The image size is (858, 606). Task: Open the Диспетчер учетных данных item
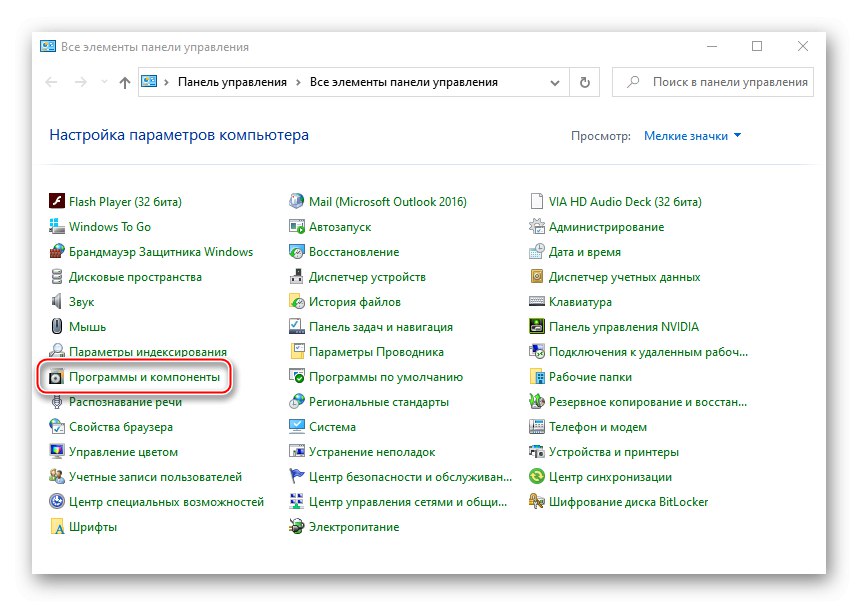coord(624,277)
